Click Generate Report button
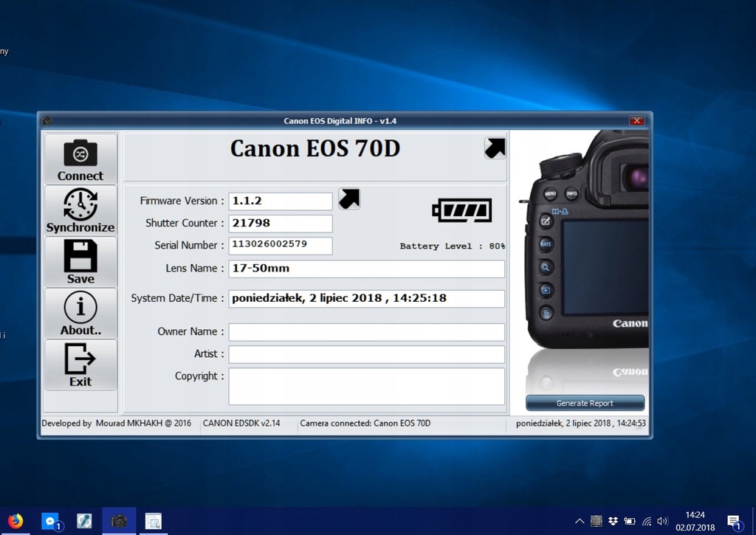Viewport: 756px width, 535px height. coord(585,403)
